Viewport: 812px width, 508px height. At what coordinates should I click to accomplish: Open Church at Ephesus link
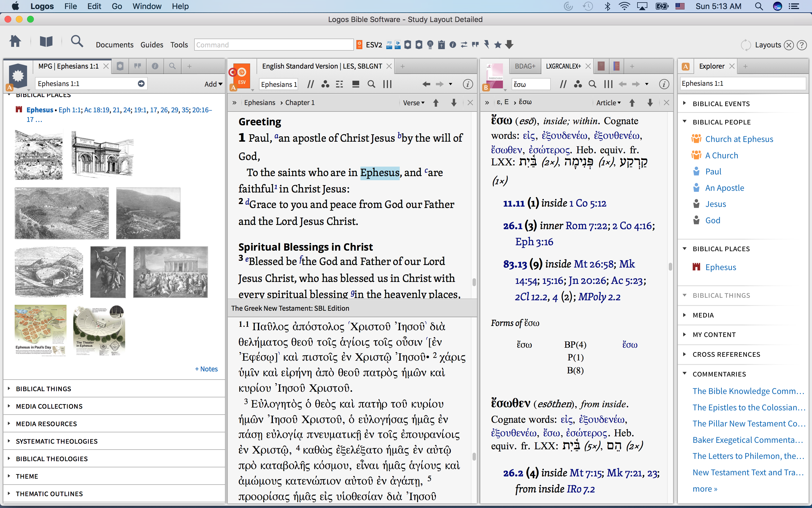739,139
